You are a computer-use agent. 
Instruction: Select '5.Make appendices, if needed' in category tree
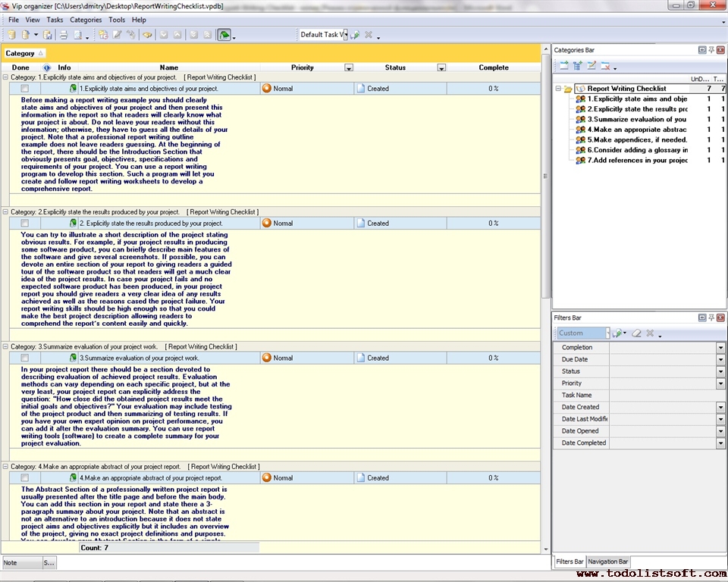click(637, 139)
